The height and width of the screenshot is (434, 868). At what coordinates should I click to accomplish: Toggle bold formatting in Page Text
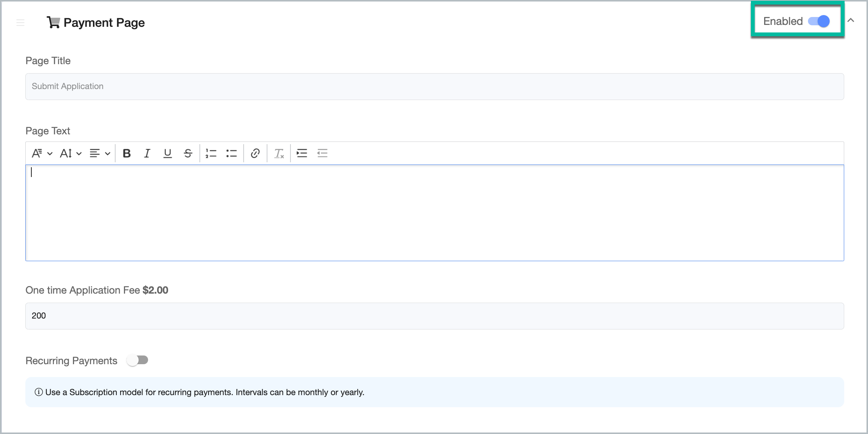click(x=127, y=153)
